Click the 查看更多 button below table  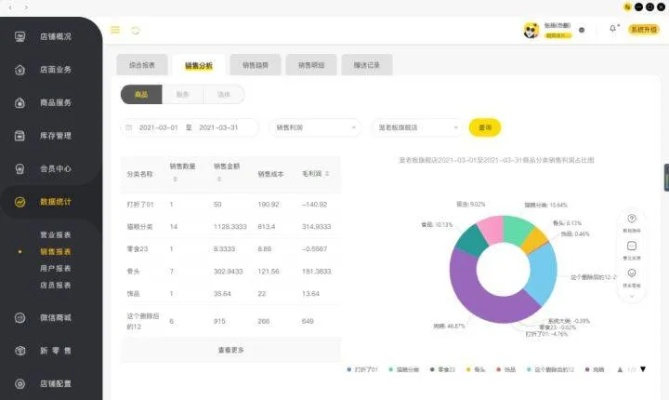coord(231,350)
